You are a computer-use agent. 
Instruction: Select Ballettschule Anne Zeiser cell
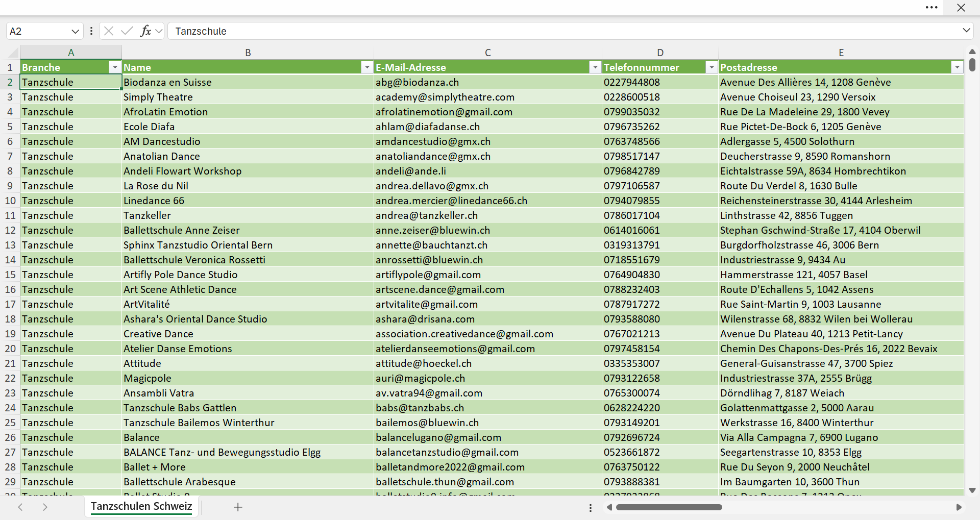click(x=248, y=230)
